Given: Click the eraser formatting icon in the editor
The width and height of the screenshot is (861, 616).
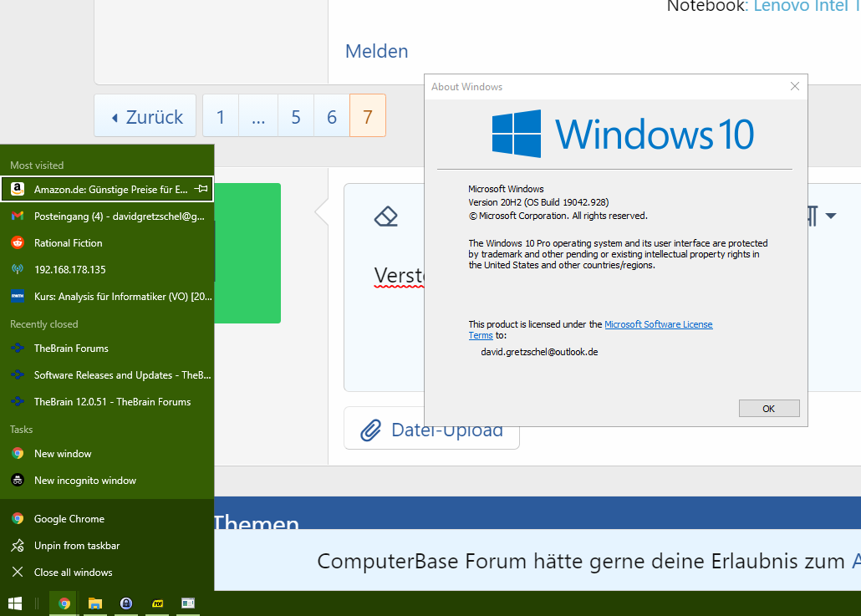Looking at the screenshot, I should click(385, 216).
